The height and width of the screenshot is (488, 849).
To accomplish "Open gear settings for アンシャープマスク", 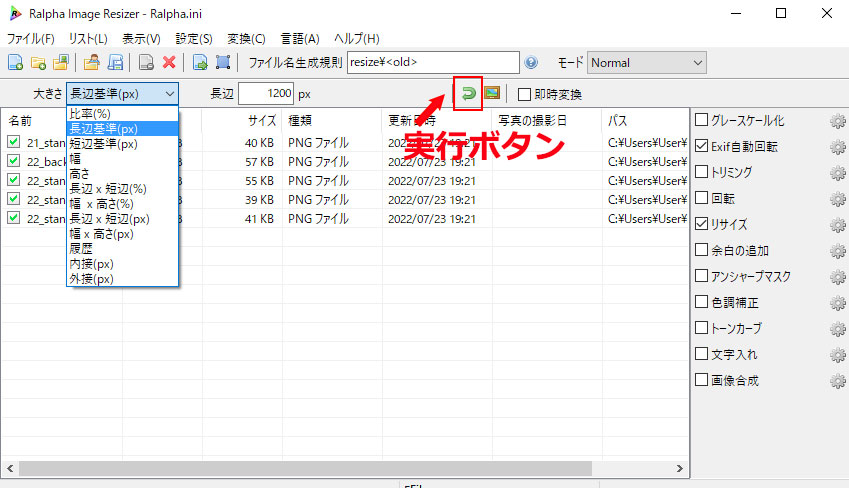I will (x=838, y=277).
